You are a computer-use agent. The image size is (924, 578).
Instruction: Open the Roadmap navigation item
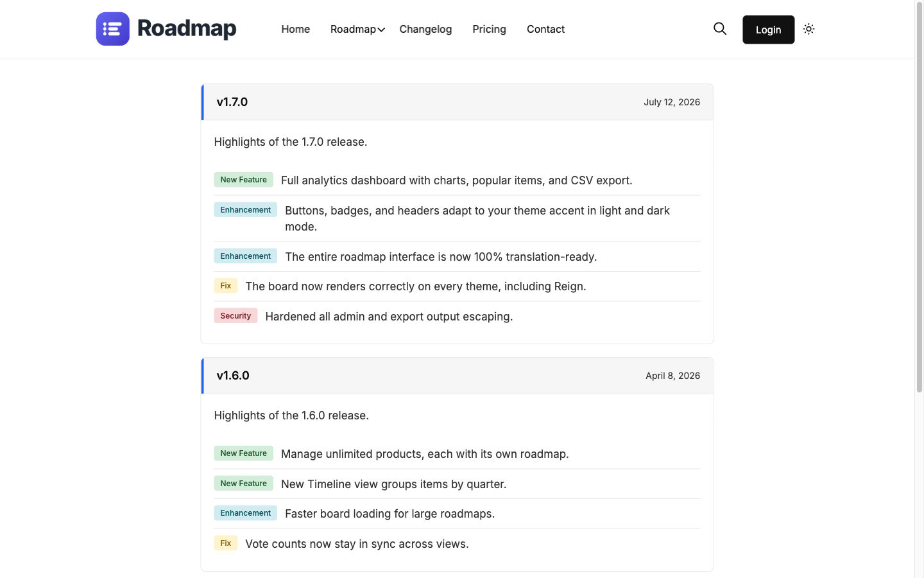click(353, 29)
